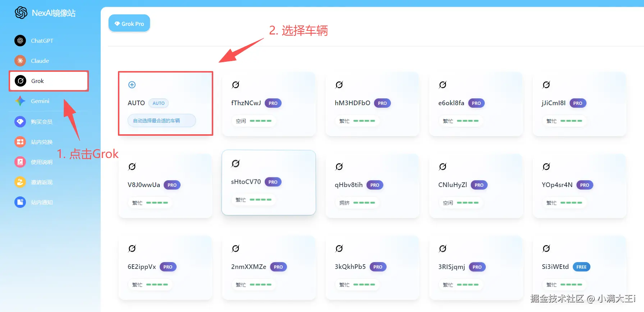
Task: Click the AUTO badge
Action: point(158,103)
